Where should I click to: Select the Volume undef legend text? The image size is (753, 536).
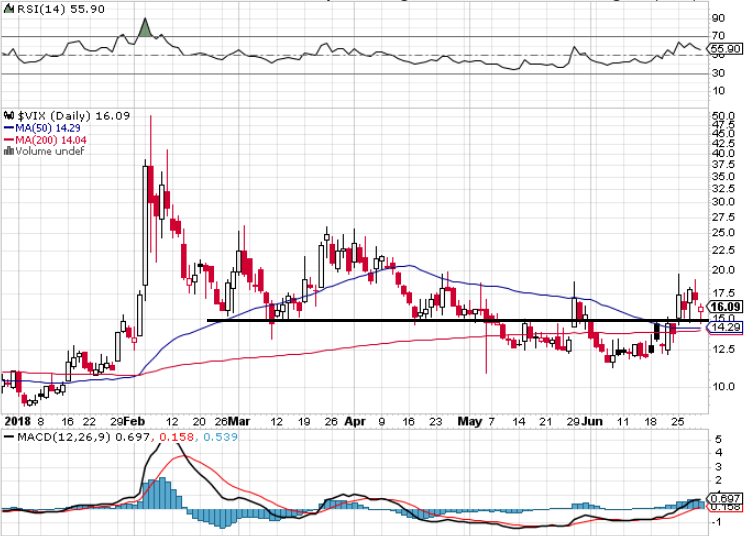click(50, 151)
